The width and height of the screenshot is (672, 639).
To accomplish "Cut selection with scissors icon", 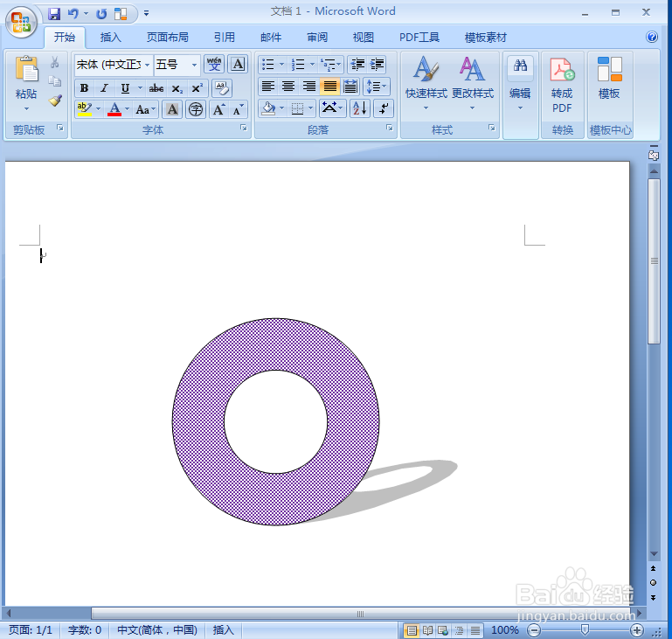I will click(54, 63).
